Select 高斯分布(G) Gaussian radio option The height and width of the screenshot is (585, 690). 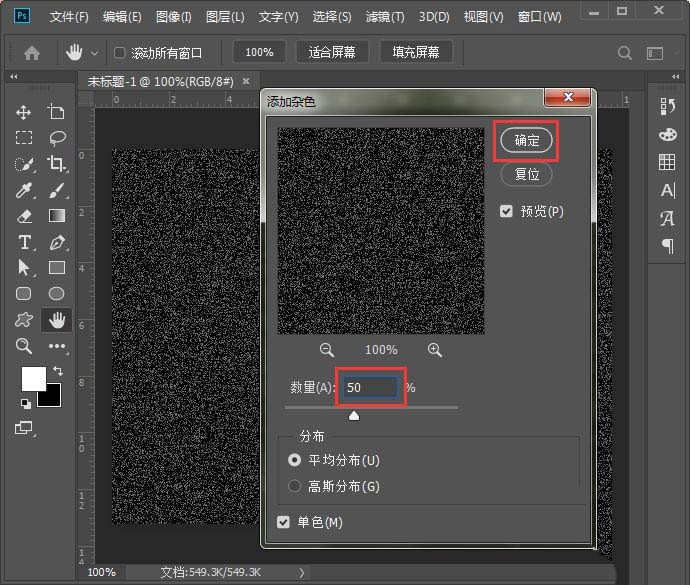click(294, 486)
